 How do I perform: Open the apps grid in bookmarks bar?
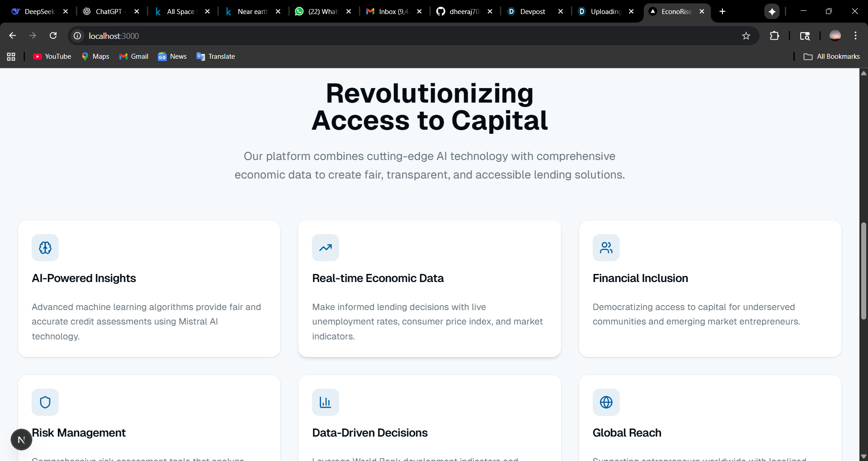coord(11,56)
